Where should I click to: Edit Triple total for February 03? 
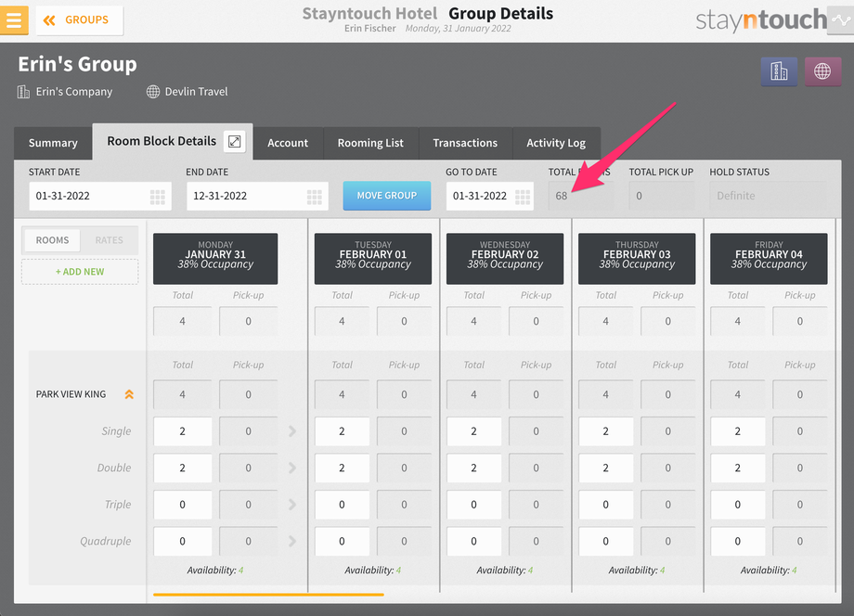point(605,505)
